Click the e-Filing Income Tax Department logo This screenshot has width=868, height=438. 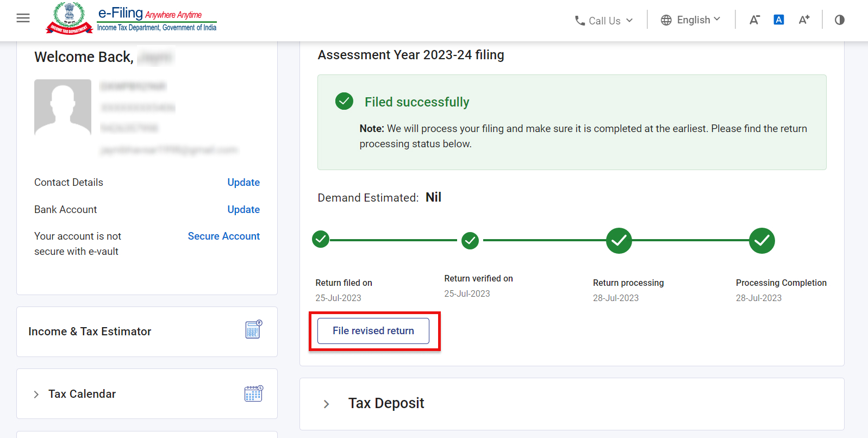click(131, 18)
